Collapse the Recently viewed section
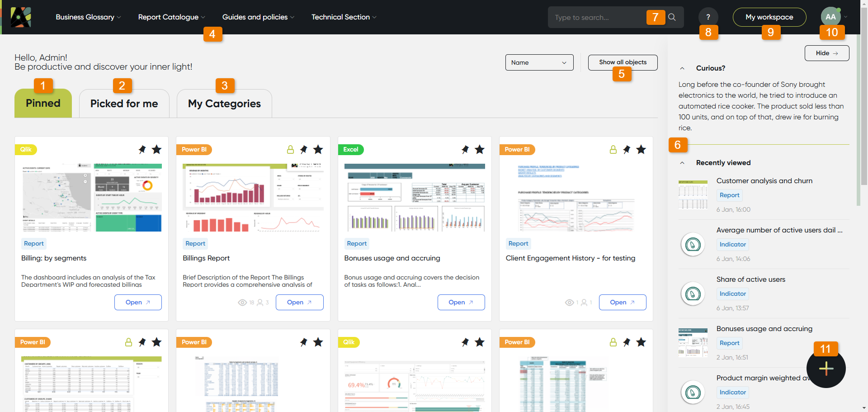868x412 pixels. (x=682, y=163)
